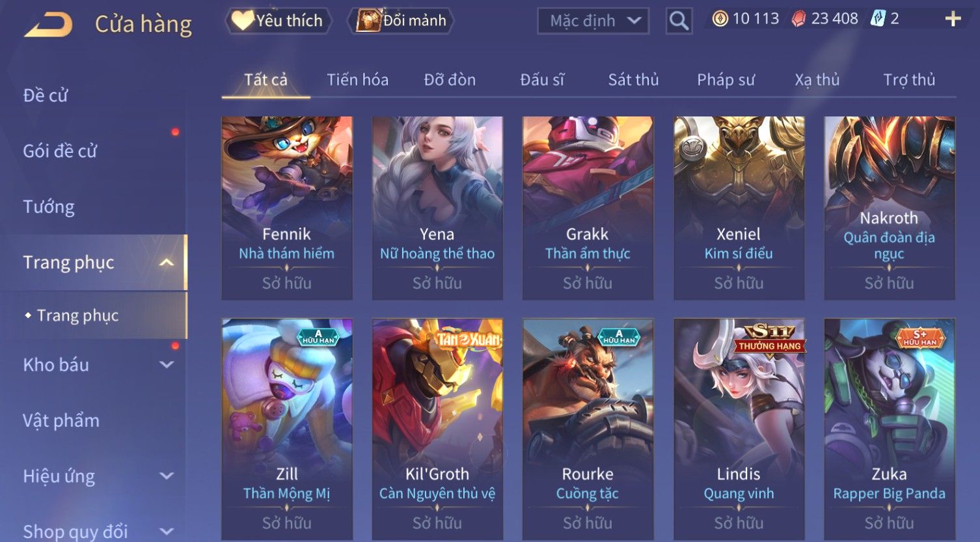Collapse the Trang phục sidebar section
980x542 pixels.
(x=167, y=262)
